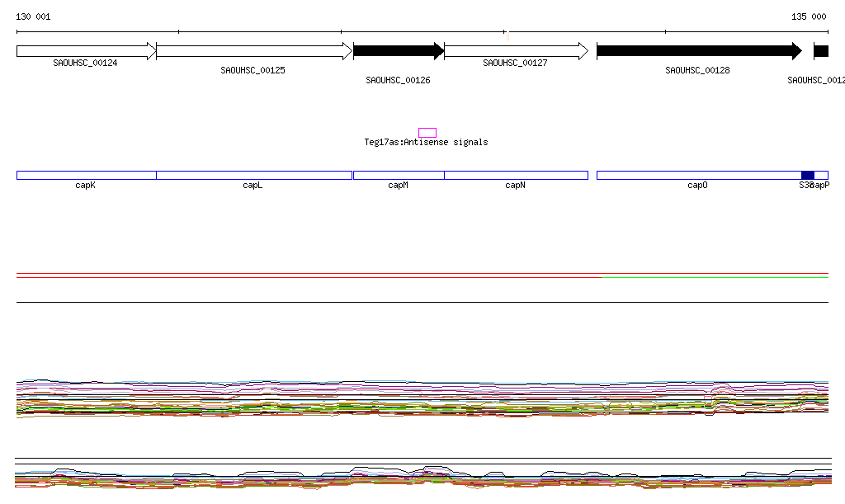Viewport: 845px width, 504px height.
Task: Open the SAOUHSC_00125 text label
Action: coord(253,71)
